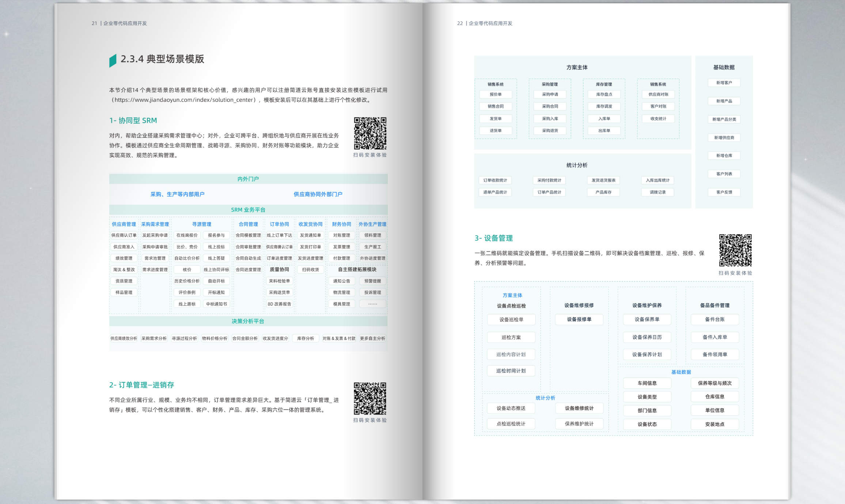Click the '1- 协同型 SRM' heading
Screen dimensions: 845x504
pyautogui.click(x=133, y=120)
